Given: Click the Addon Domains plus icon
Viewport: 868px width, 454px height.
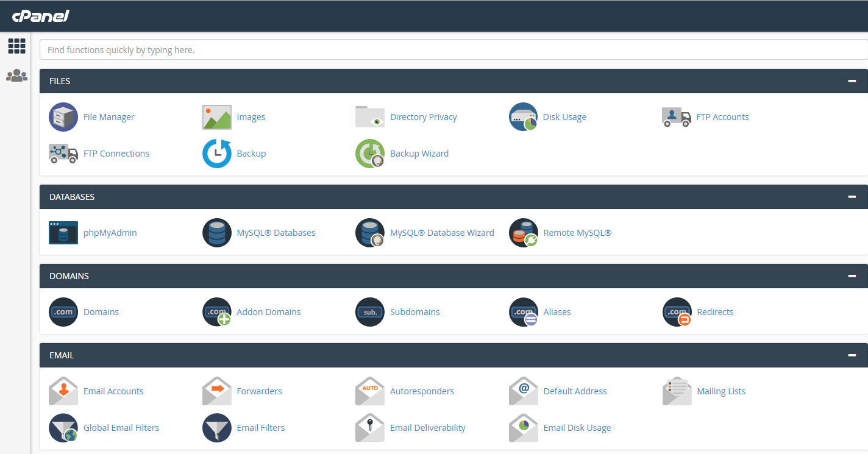Looking at the screenshot, I should 217,312.
